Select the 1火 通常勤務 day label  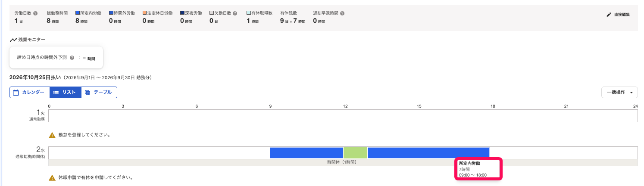click(x=36, y=115)
